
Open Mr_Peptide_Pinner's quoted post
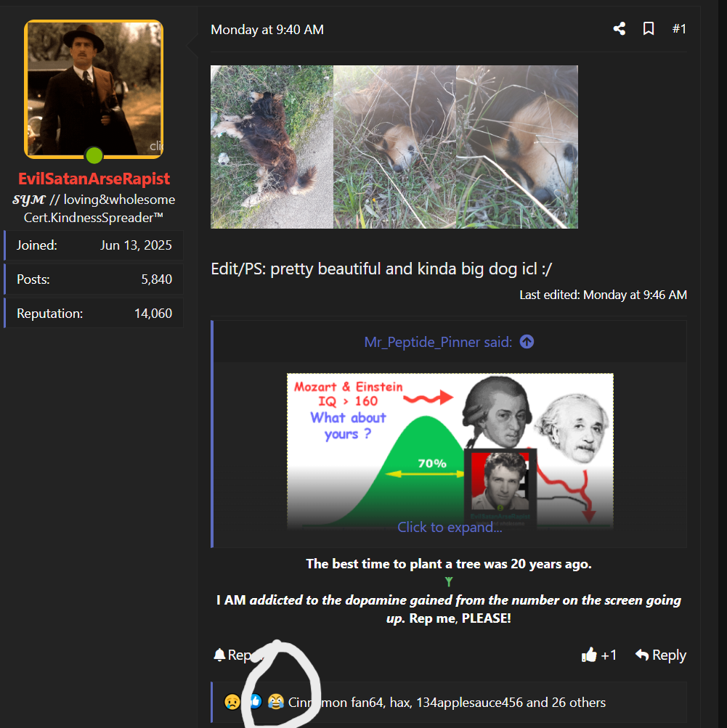click(x=434, y=341)
